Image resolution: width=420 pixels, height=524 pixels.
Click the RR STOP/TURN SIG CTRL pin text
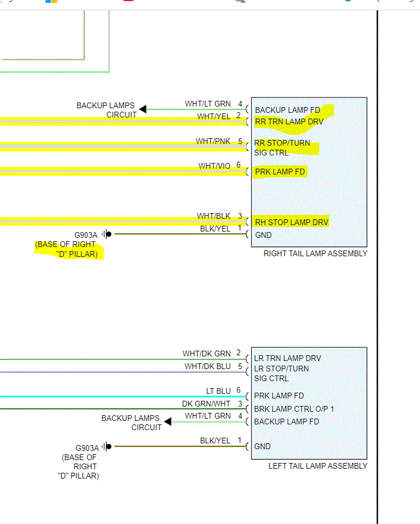click(x=282, y=148)
